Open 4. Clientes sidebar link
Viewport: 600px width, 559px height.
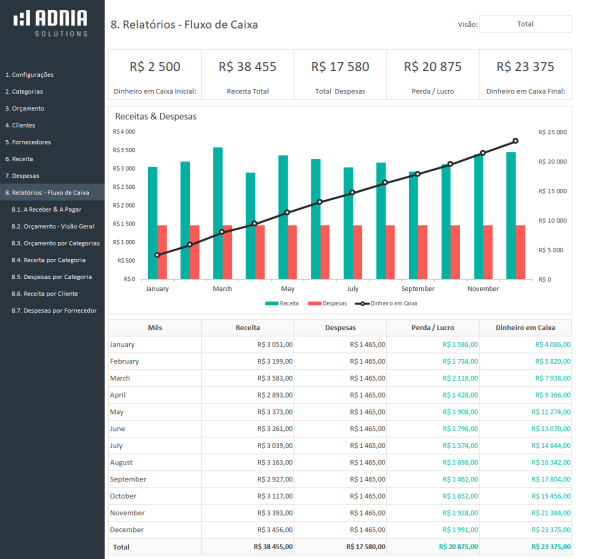22,125
